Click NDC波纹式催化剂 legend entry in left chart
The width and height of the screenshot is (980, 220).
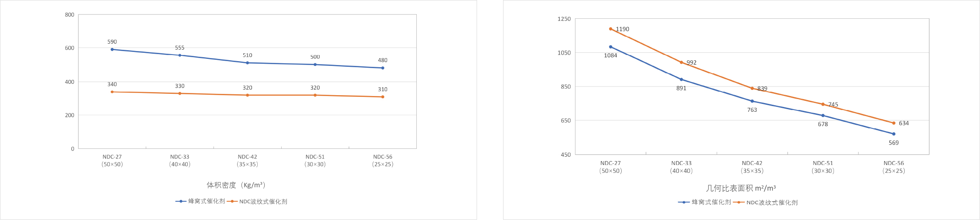263,202
